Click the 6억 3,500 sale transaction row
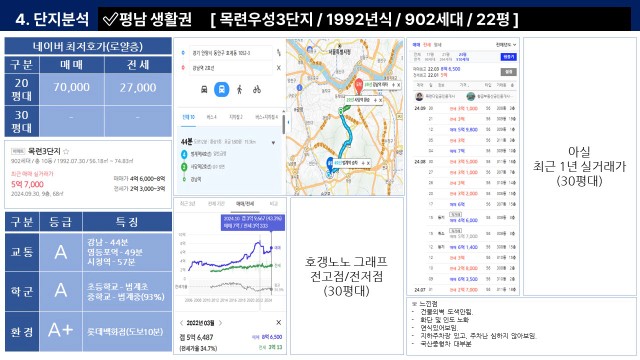This screenshot has width=640, height=360. (464, 279)
